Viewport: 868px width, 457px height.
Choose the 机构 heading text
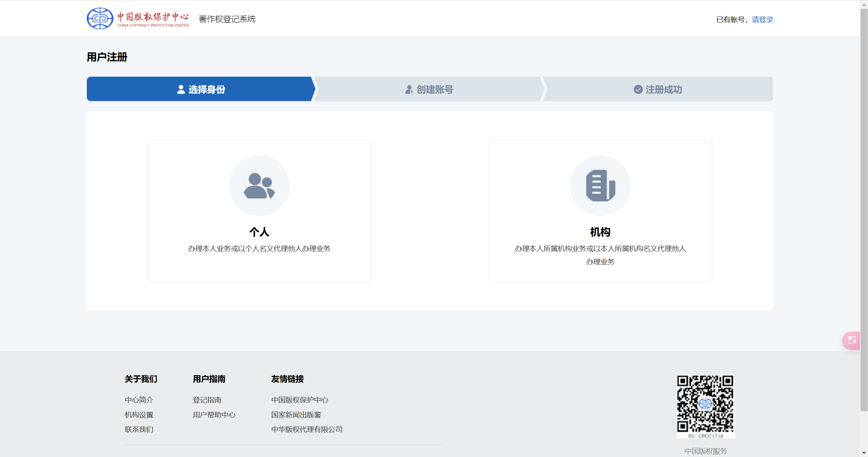[x=600, y=232]
